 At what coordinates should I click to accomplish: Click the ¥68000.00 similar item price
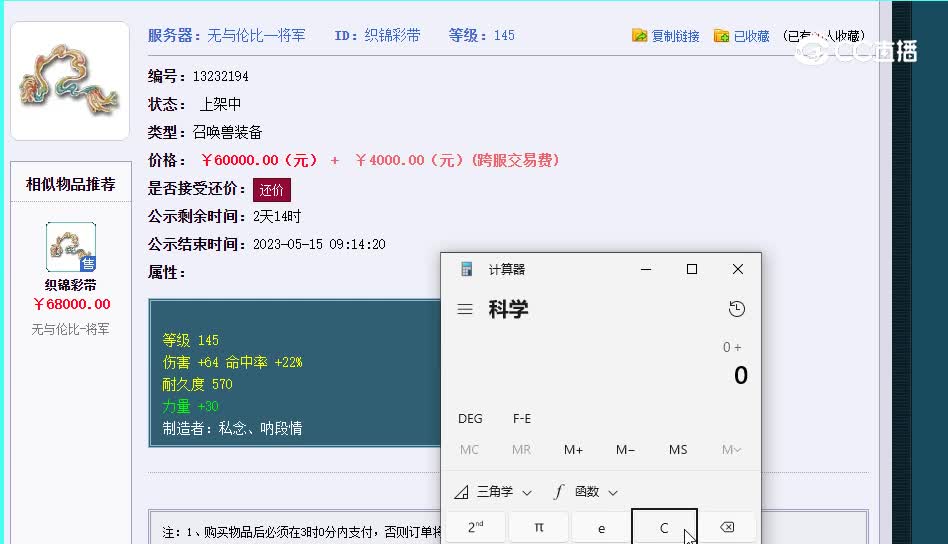pyautogui.click(x=71, y=304)
